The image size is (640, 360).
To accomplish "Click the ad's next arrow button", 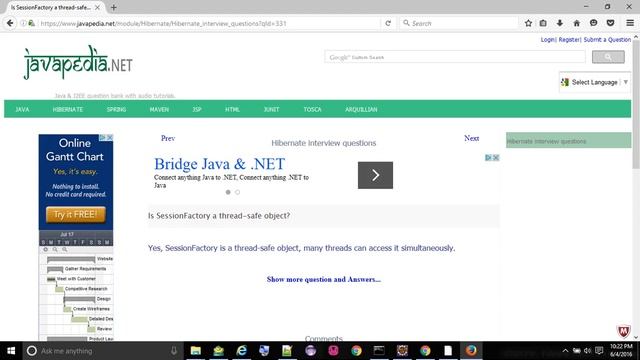I will pyautogui.click(x=376, y=175).
